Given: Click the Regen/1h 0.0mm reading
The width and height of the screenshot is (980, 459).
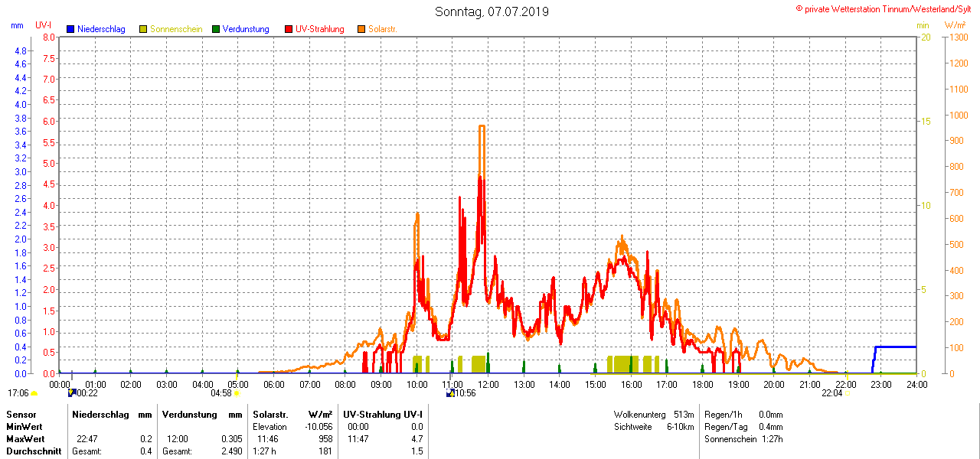Looking at the screenshot, I should pyautogui.click(x=743, y=415).
